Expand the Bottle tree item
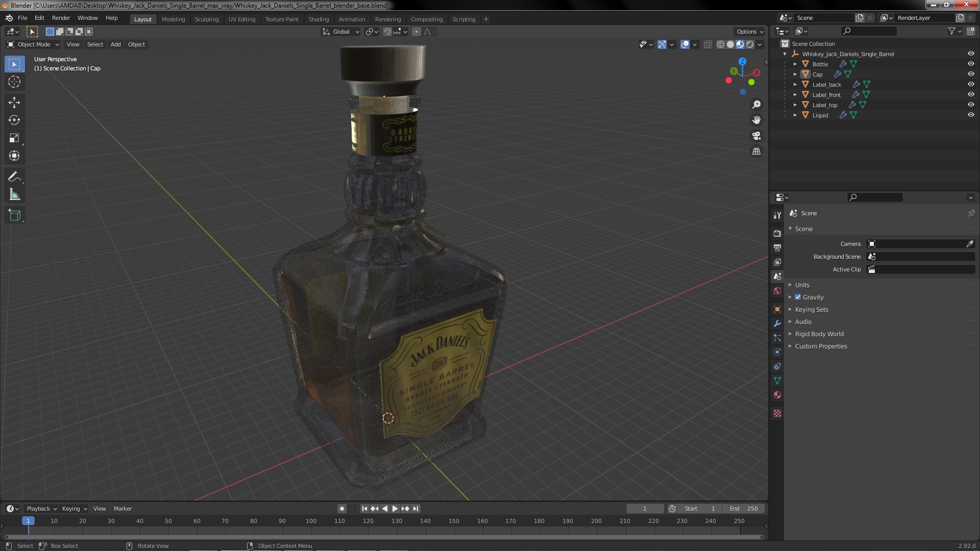The width and height of the screenshot is (980, 551). [795, 64]
